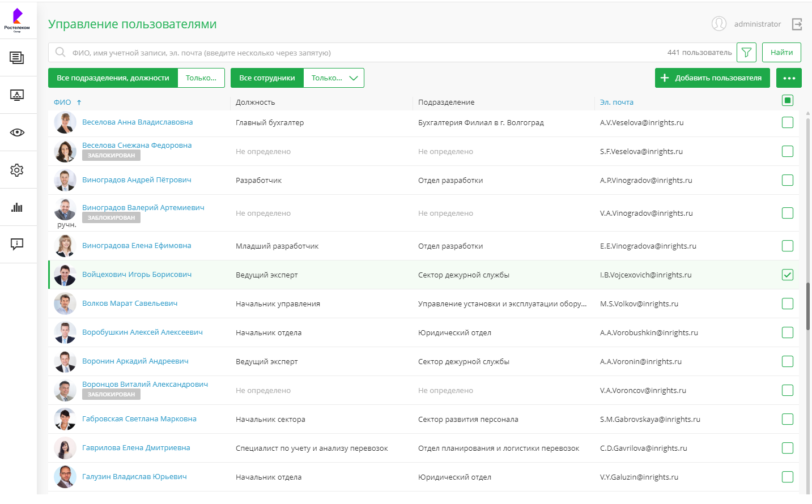Click the Добавить пользователя button
This screenshot has width=812, height=504.
pyautogui.click(x=712, y=78)
